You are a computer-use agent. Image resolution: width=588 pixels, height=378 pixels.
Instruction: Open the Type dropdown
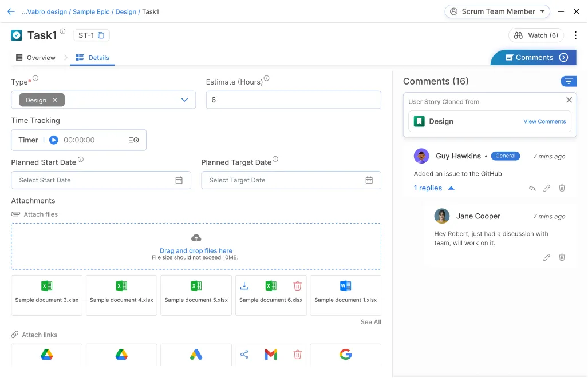tap(184, 100)
